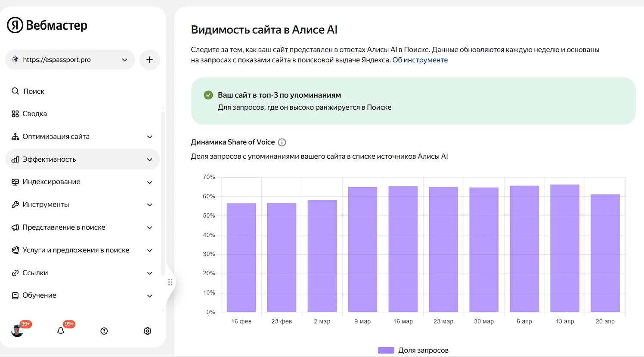644x357 pixels.
Task: Click the Услуги и предложения hand icon
Action: click(x=15, y=250)
